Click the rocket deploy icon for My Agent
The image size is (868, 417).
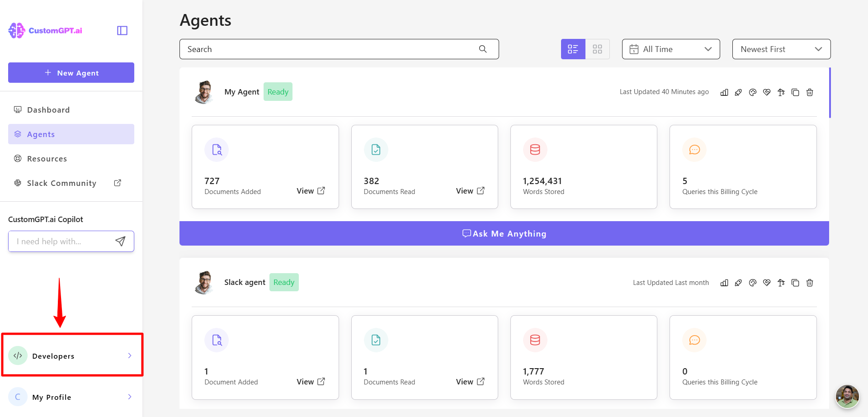tap(738, 92)
